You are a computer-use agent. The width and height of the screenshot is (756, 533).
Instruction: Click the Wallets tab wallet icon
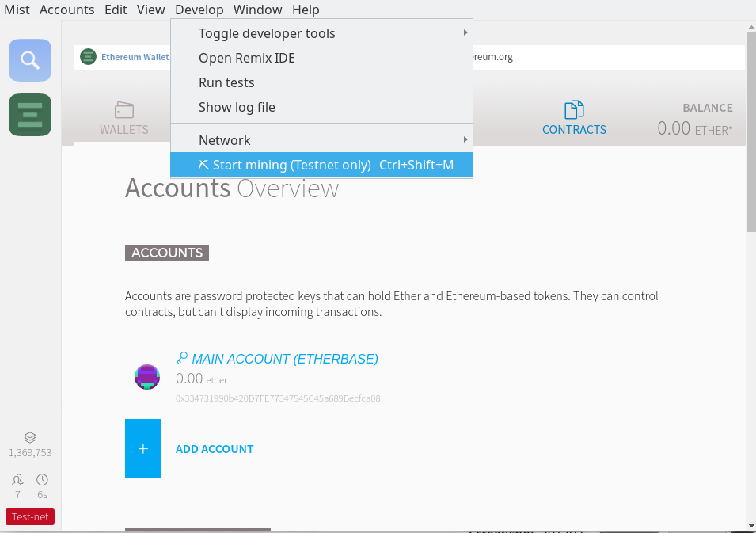coord(124,110)
